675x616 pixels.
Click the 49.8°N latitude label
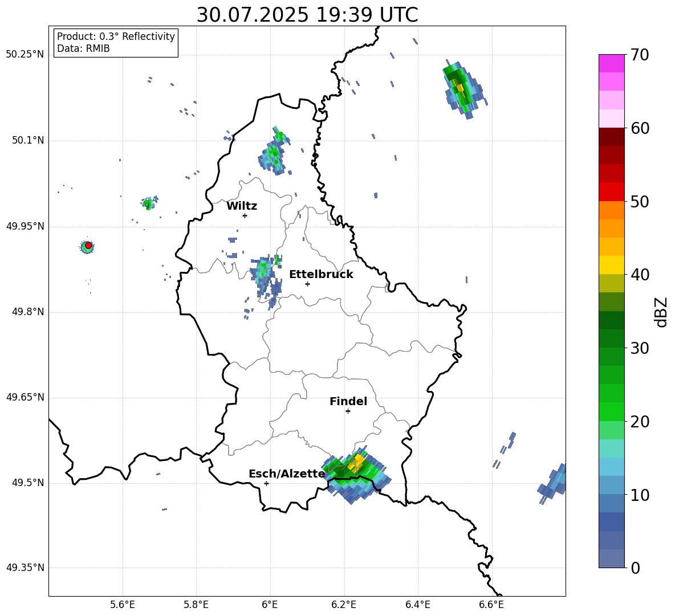pos(27,312)
